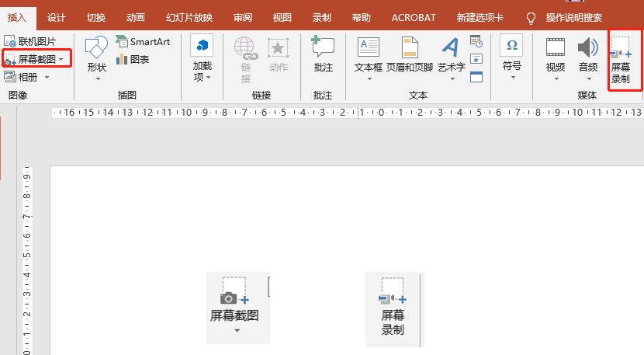The image size is (644, 355).
Task: Insert object icon in 文本 group
Action: pyautogui.click(x=476, y=77)
